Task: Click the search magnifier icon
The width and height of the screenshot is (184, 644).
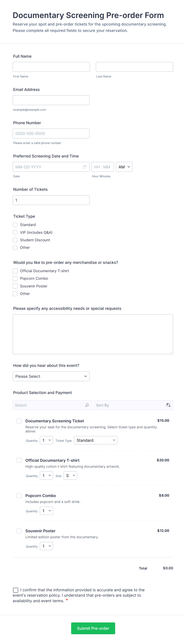Action: click(x=87, y=405)
